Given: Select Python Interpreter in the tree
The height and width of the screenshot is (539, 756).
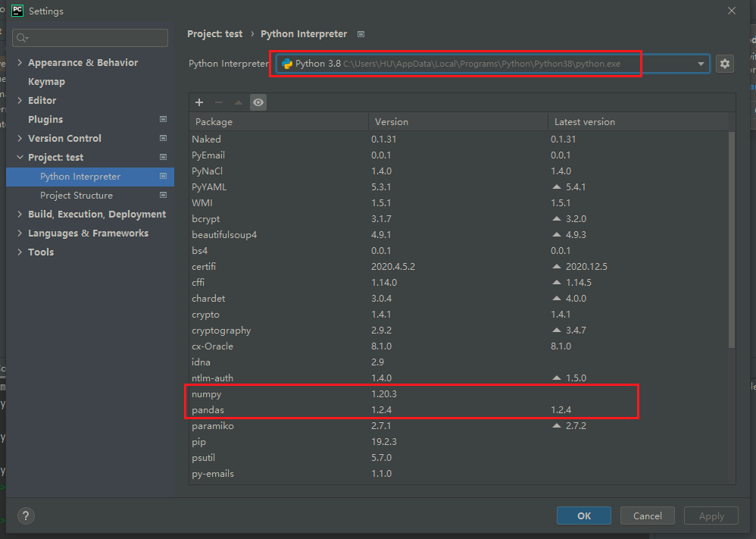Looking at the screenshot, I should [x=90, y=177].
